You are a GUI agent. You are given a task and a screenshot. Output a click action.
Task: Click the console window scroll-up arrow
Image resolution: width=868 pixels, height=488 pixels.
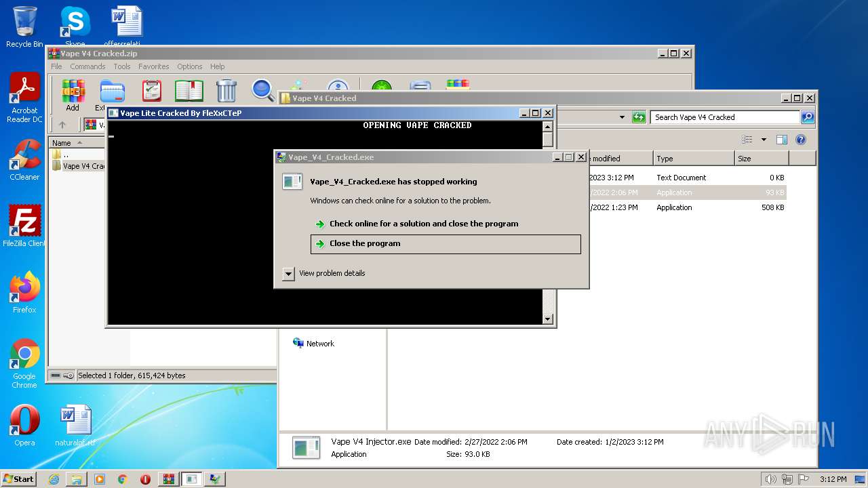coord(548,126)
